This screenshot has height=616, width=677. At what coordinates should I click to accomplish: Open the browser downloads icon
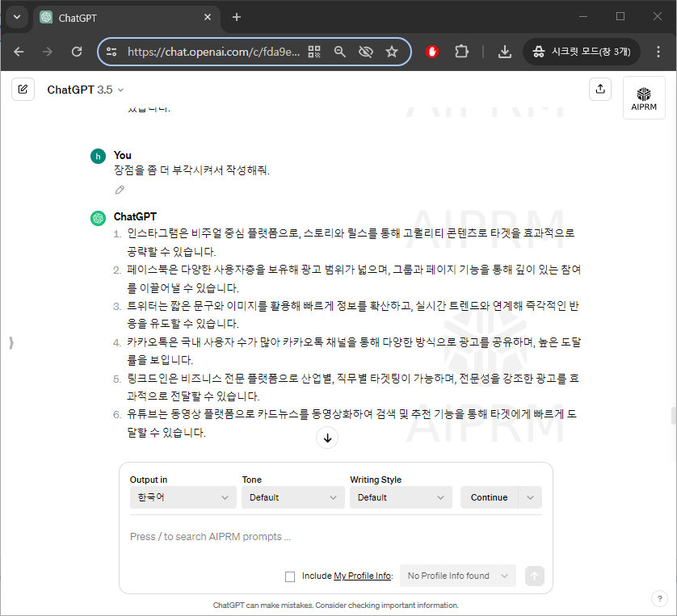(505, 52)
